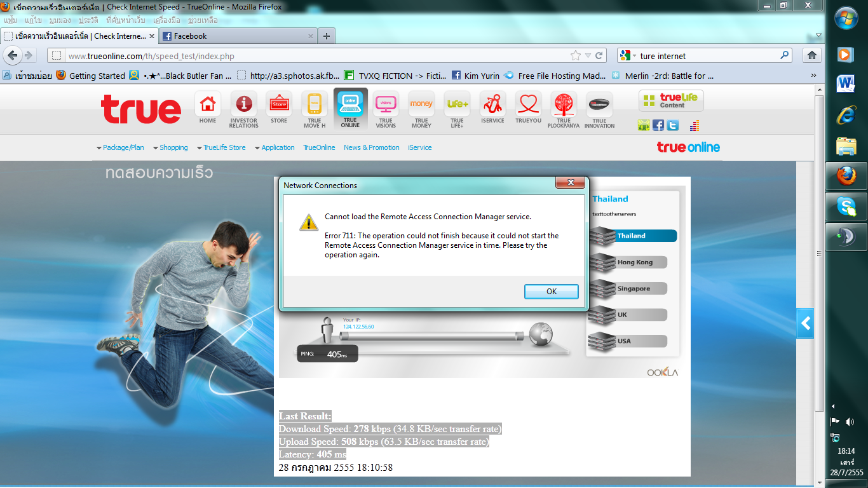Go to Firefox home page

811,55
